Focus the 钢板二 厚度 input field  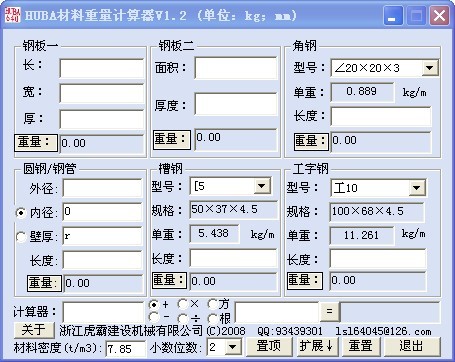236,104
